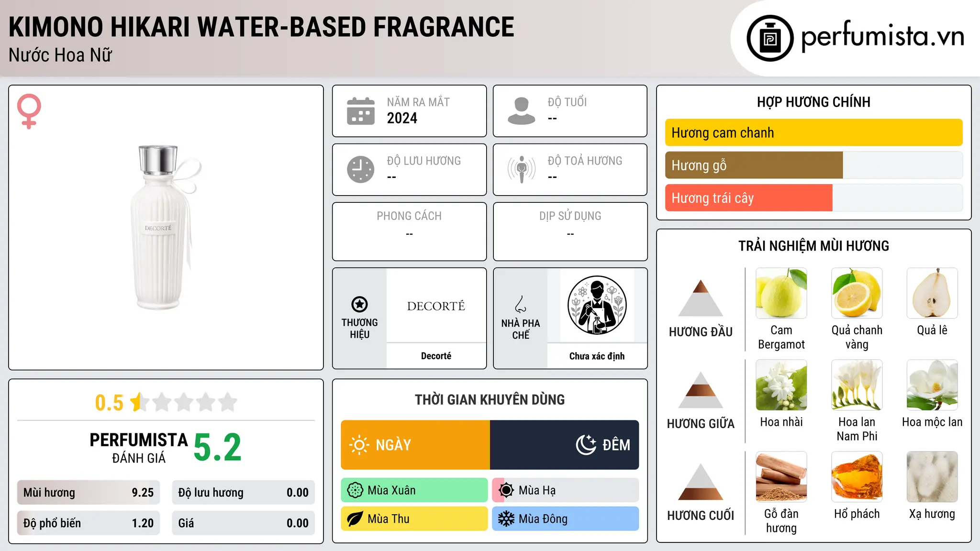This screenshot has width=980, height=551.
Task: Open the Quả lê note image
Action: 932,293
